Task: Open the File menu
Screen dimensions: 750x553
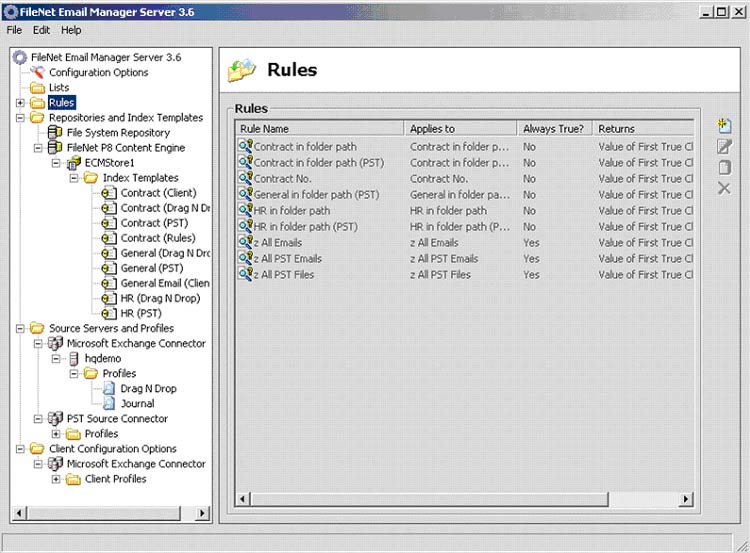Action: tap(14, 30)
